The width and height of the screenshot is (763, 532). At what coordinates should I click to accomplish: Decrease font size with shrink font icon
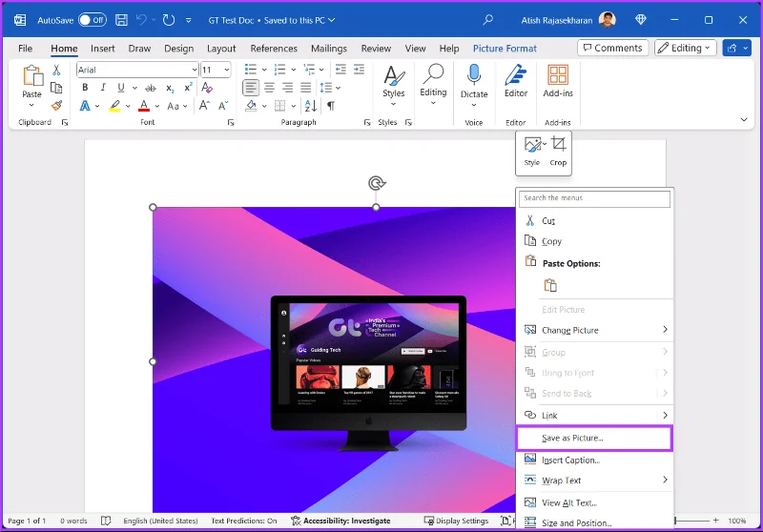coord(223,106)
